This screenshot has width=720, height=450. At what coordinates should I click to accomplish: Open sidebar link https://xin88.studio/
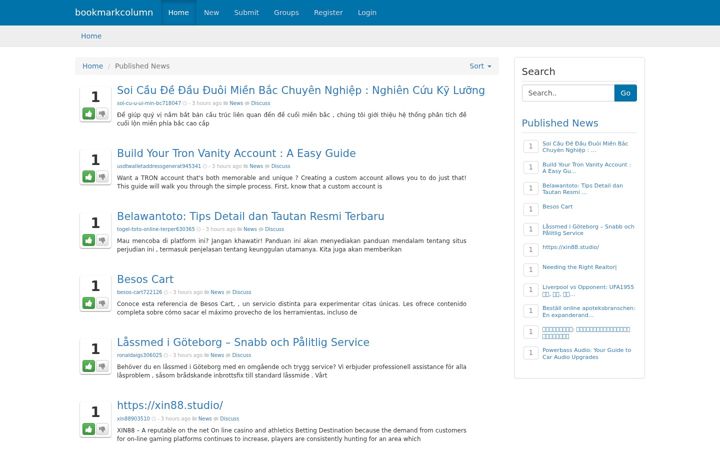pyautogui.click(x=571, y=247)
